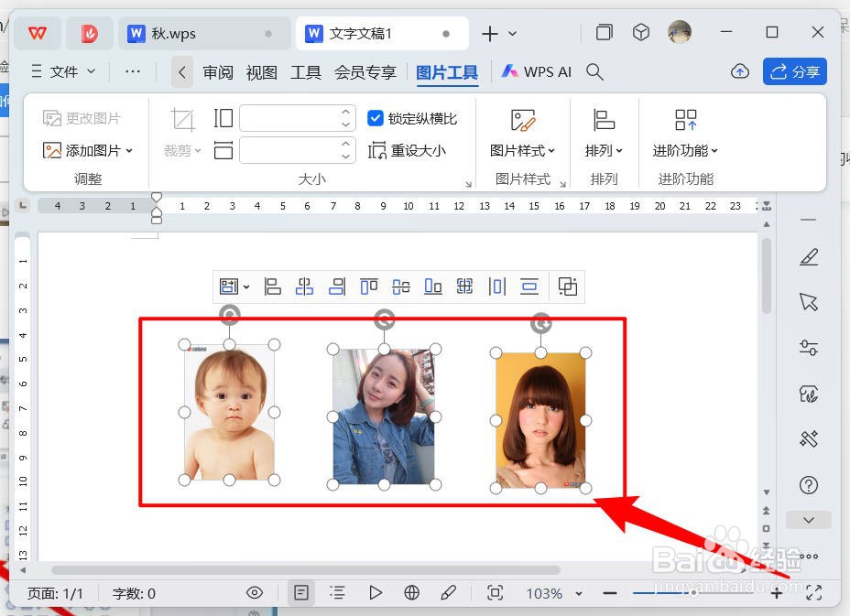
Task: Align selected pictures right in the floating toolbar
Action: click(x=337, y=286)
